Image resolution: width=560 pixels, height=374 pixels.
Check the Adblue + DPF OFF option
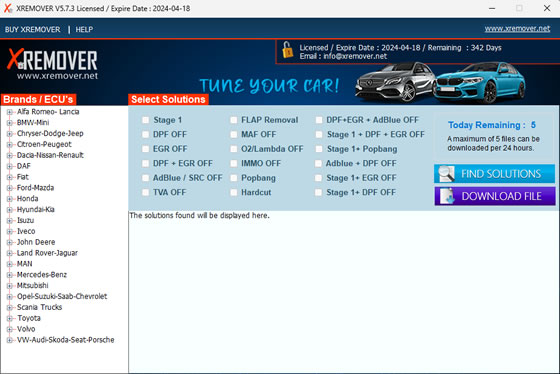tap(319, 163)
